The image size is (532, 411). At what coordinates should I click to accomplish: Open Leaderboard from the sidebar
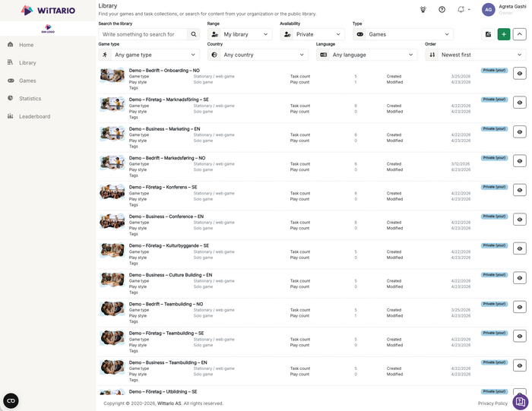tap(34, 116)
